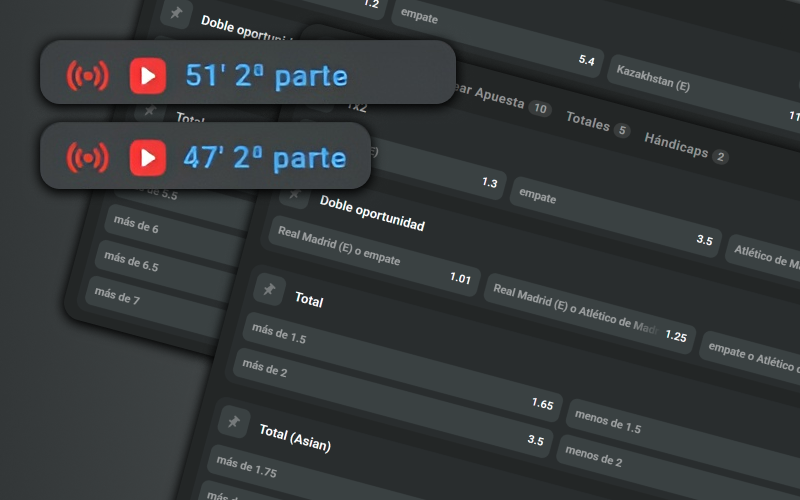Screen dimensions: 800x500
Task: Pin the Total market
Action: 267,290
